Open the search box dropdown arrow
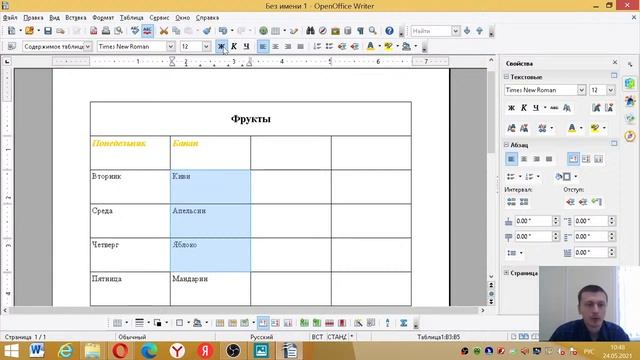Screen dimensions: 640x360 pyautogui.click(x=456, y=31)
